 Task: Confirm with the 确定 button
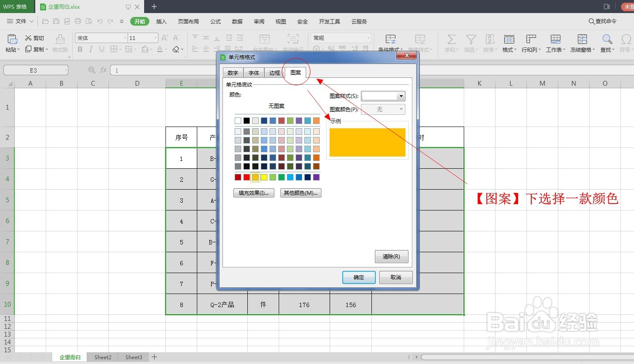point(359,277)
